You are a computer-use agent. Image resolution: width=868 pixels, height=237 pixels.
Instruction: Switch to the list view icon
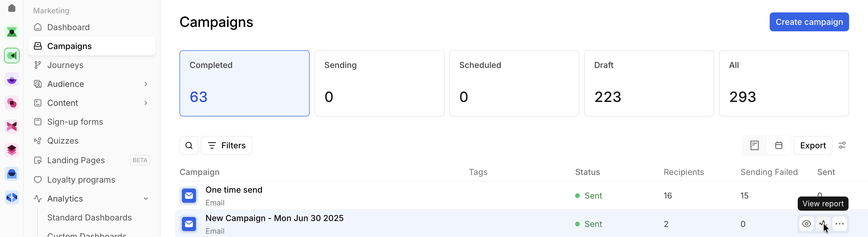point(754,145)
